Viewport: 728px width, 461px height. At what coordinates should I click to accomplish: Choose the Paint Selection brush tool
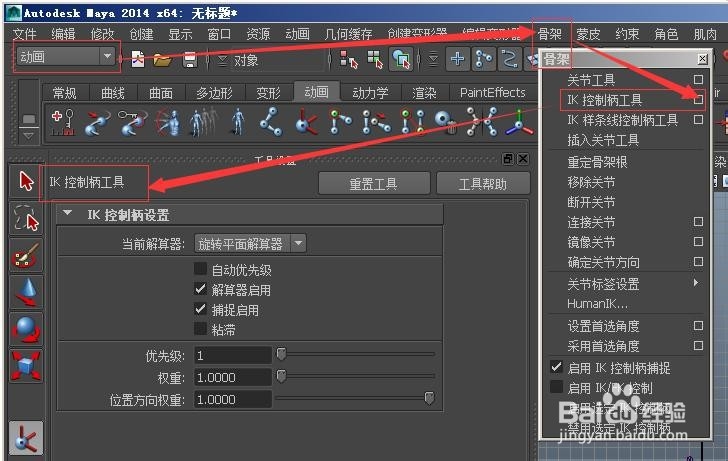click(26, 255)
